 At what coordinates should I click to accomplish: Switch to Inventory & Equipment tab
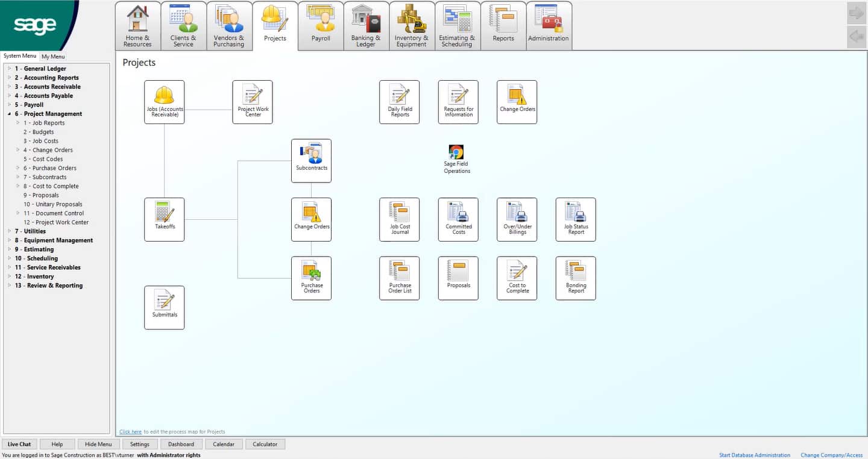[412, 26]
